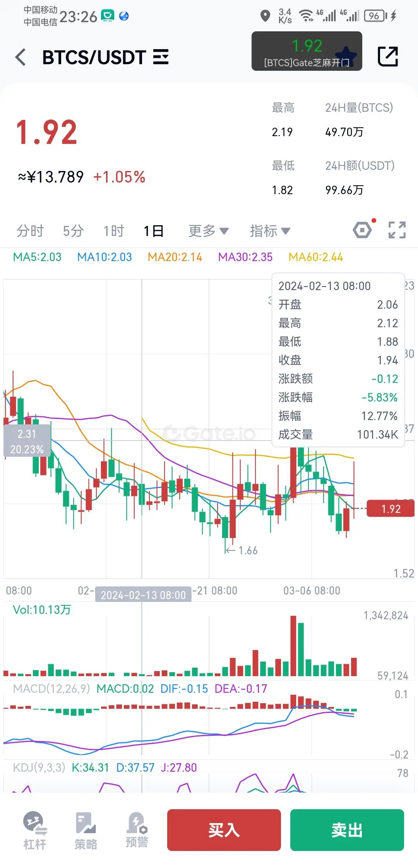Tap the large red 1.92 last price
The width and height of the screenshot is (418, 868).
tap(46, 133)
